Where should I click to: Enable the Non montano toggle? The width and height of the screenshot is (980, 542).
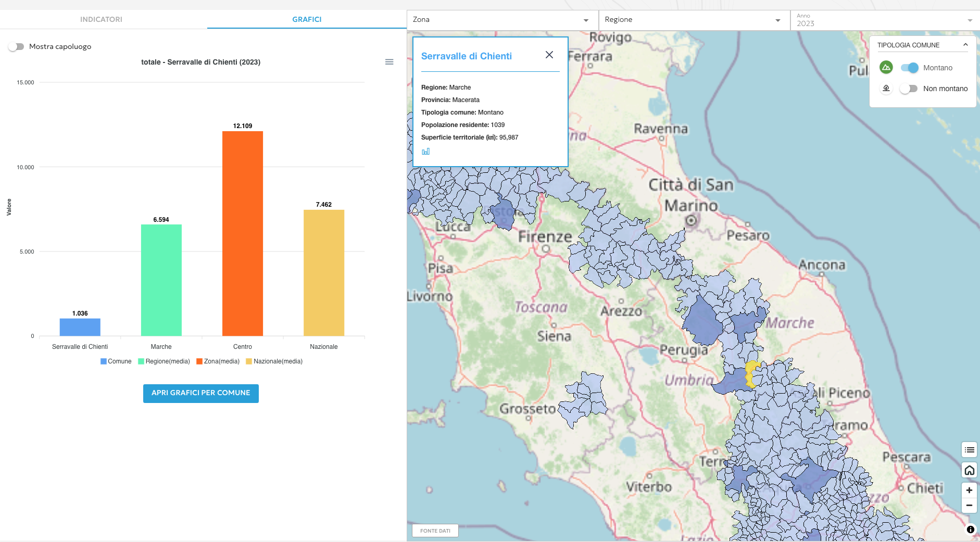pos(909,89)
